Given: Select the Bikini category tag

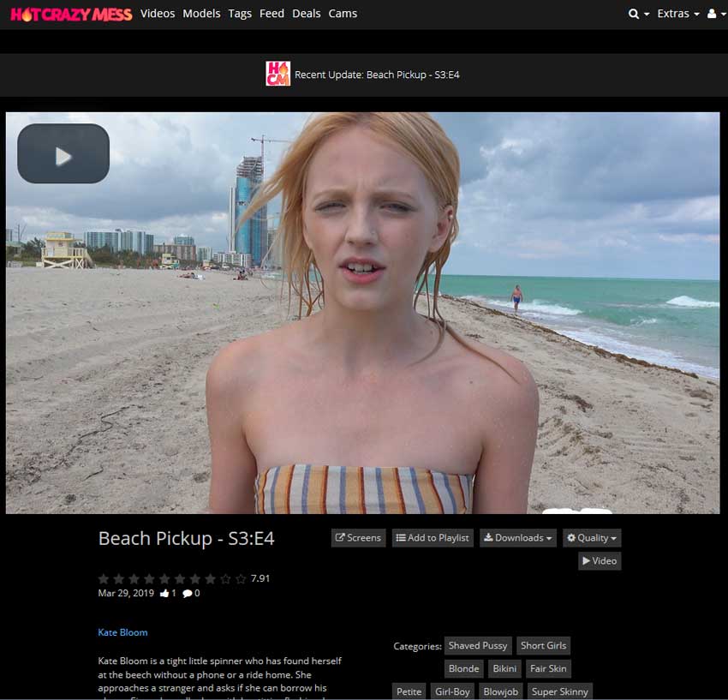Looking at the screenshot, I should [504, 668].
